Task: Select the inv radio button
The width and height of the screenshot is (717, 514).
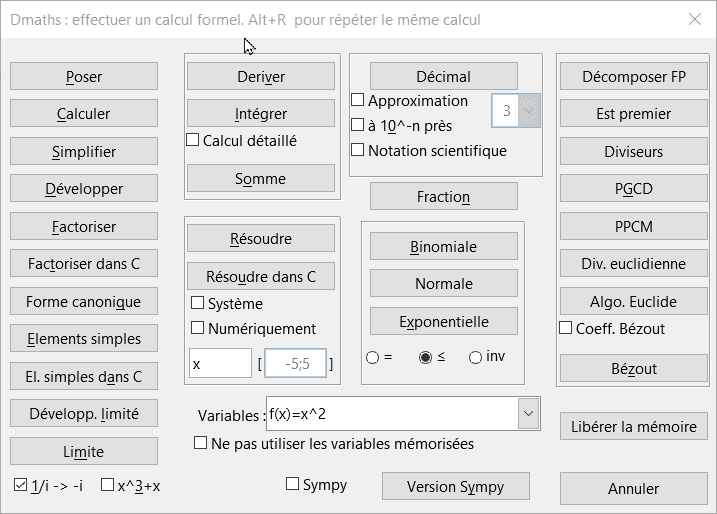Action: click(475, 357)
